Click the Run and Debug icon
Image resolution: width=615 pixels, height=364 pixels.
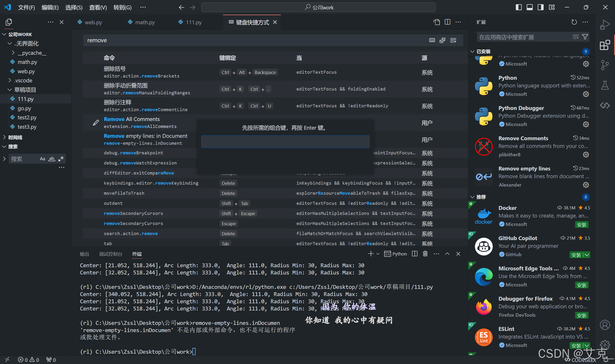click(604, 25)
